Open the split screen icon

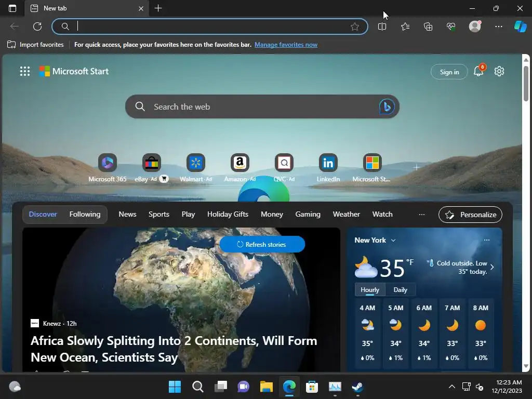[382, 26]
